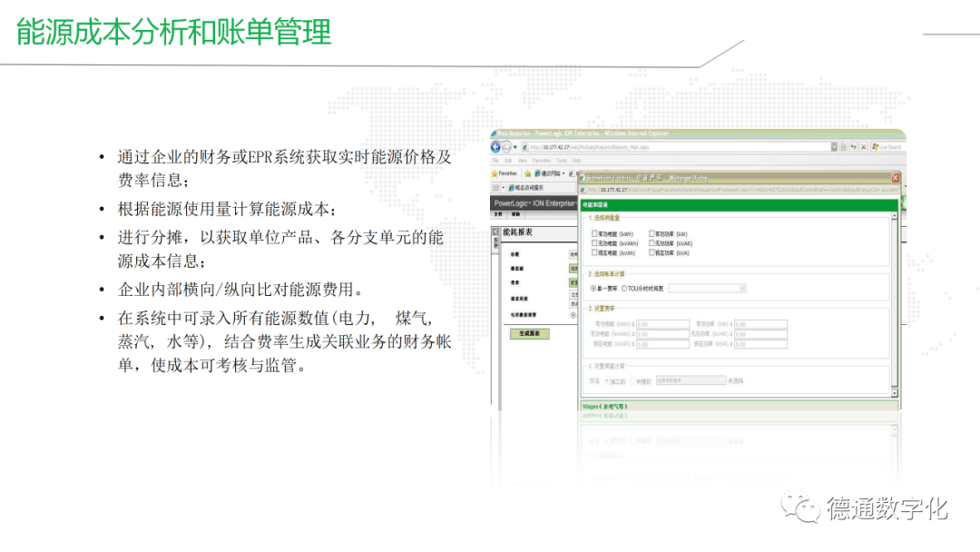Click the 生成报表 button

pos(529,333)
